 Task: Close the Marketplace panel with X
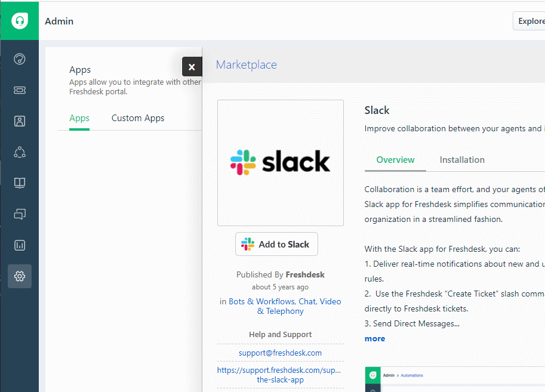[x=192, y=67]
